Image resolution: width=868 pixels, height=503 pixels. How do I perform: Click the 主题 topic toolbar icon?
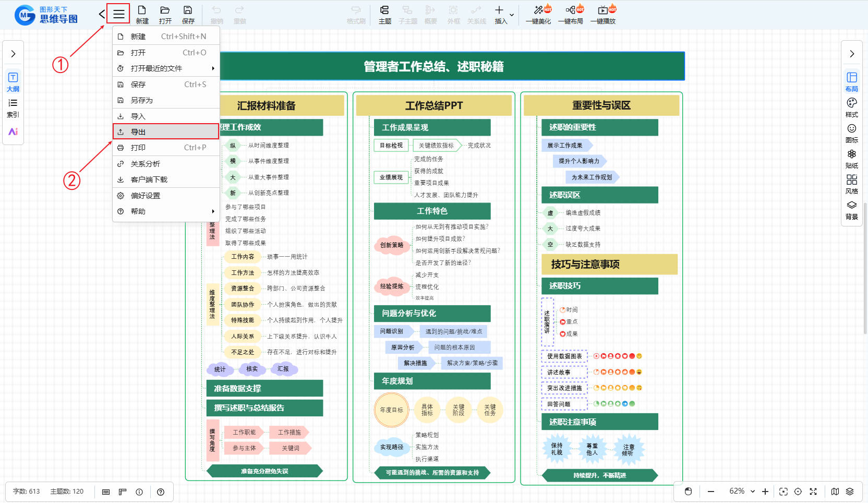point(384,15)
